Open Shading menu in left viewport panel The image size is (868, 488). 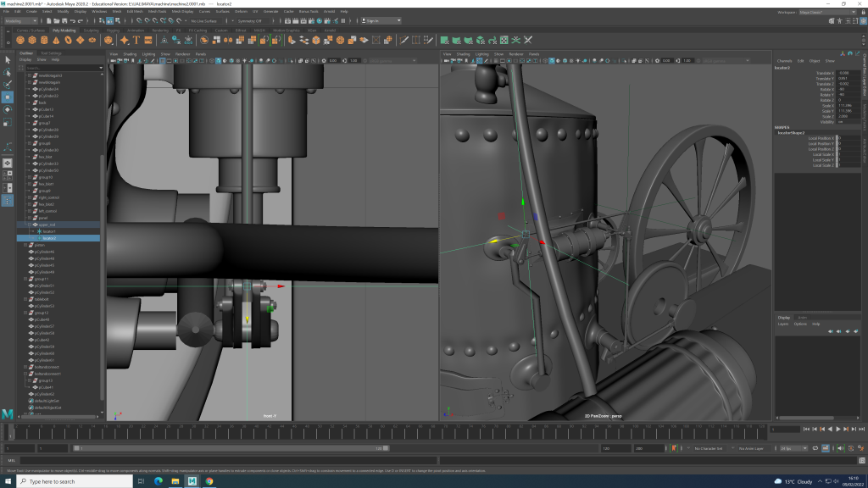130,53
